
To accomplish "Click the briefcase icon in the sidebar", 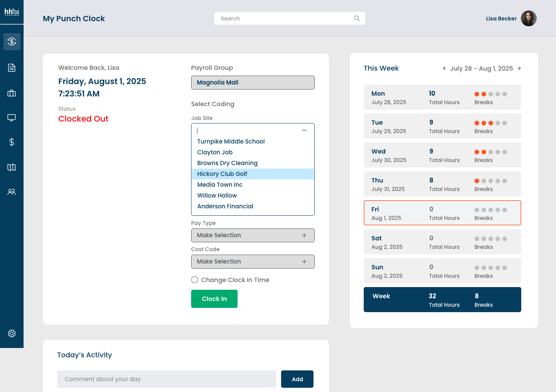I will click(12, 93).
